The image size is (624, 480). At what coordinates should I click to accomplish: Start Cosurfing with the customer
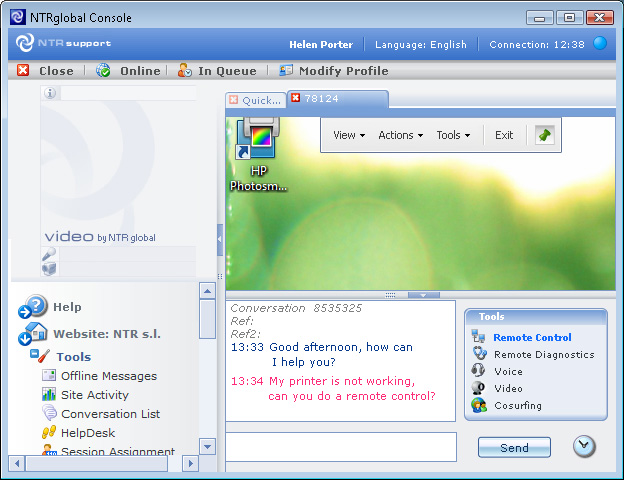click(x=517, y=405)
